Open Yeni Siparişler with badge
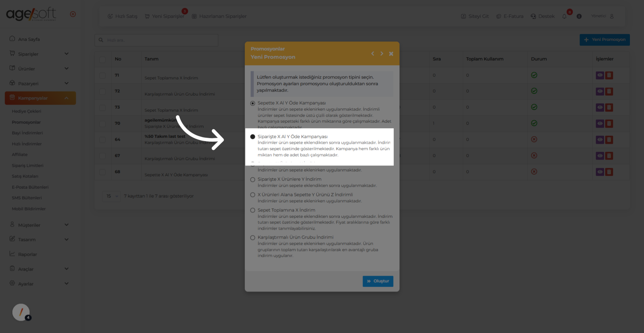This screenshot has height=333, width=644. [x=165, y=16]
